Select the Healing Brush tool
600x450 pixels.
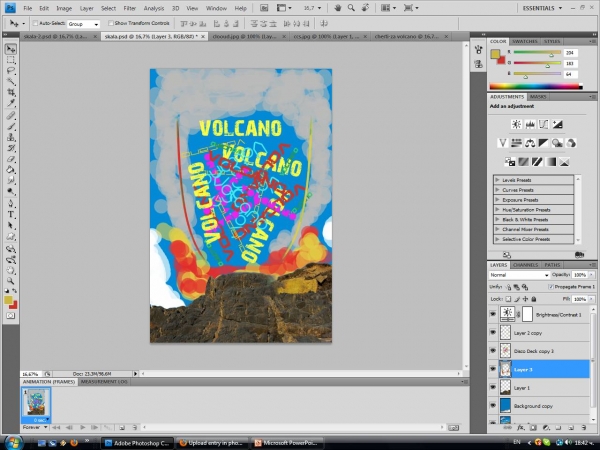[11, 116]
